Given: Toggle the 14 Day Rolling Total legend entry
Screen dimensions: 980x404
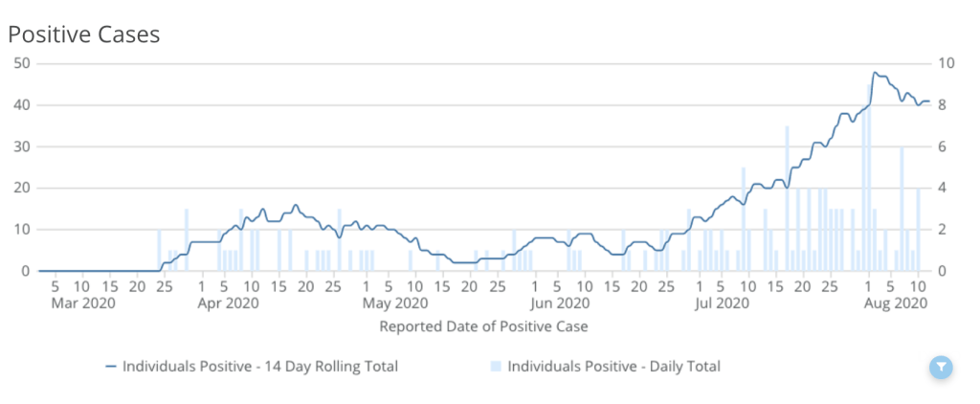Looking at the screenshot, I should (258, 366).
